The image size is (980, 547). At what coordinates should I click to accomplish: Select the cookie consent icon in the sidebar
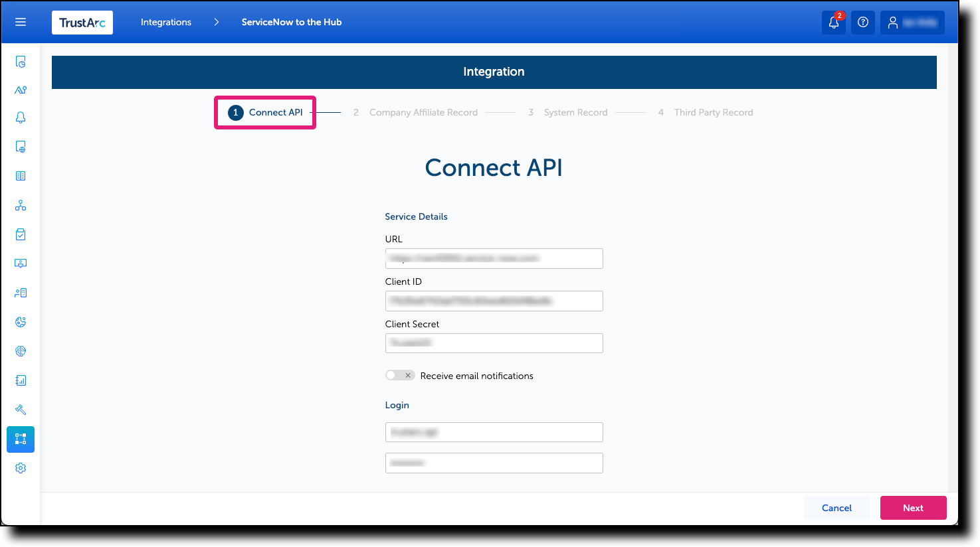[x=20, y=321]
